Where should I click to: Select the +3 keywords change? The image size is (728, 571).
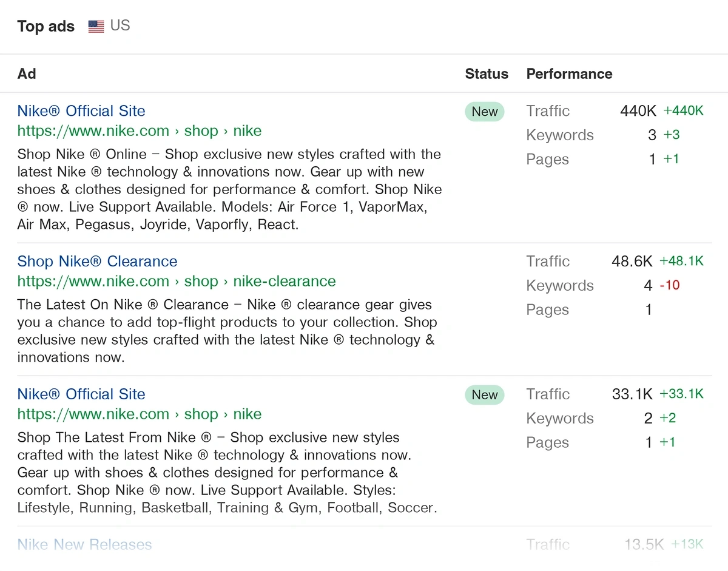(x=672, y=135)
